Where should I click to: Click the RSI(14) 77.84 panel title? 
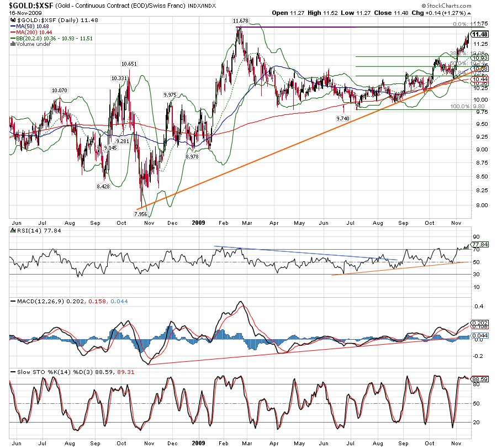coord(39,231)
